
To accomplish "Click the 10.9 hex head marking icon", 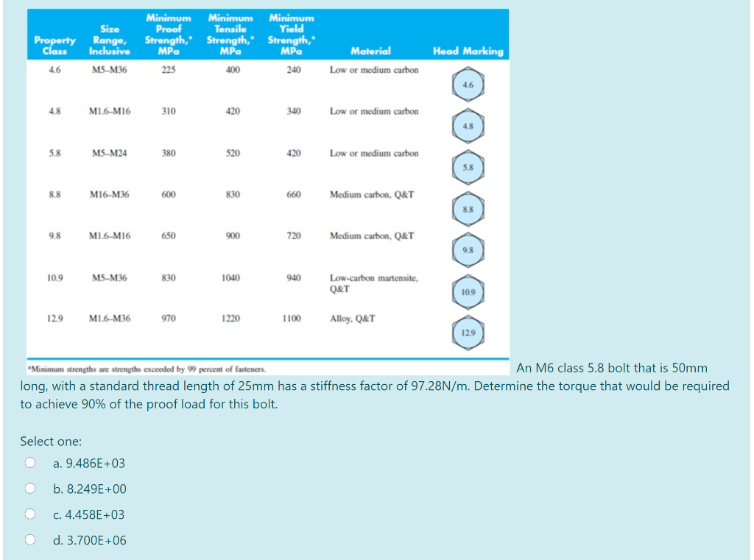I will tap(467, 292).
